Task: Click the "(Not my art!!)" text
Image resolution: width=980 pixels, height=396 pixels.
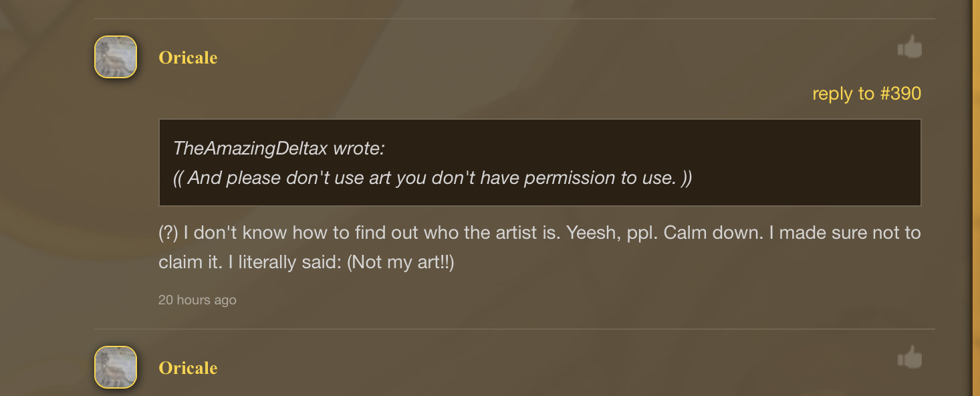Action: (x=400, y=263)
